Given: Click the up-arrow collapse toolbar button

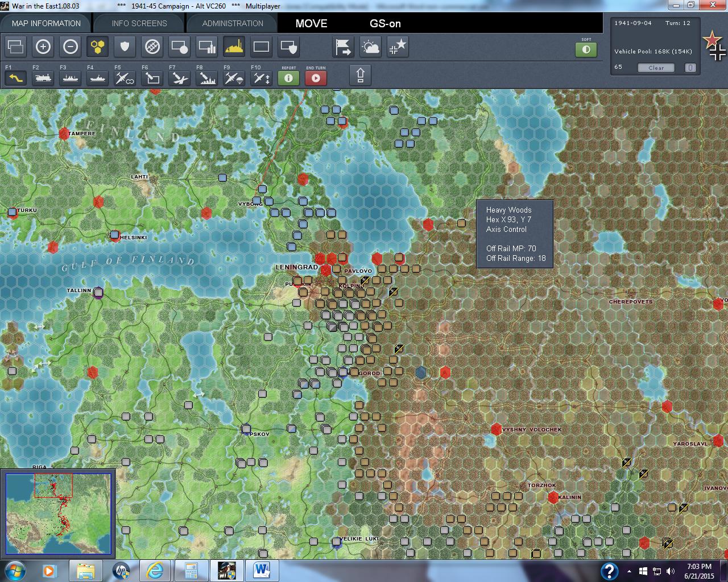Looking at the screenshot, I should pos(361,75).
